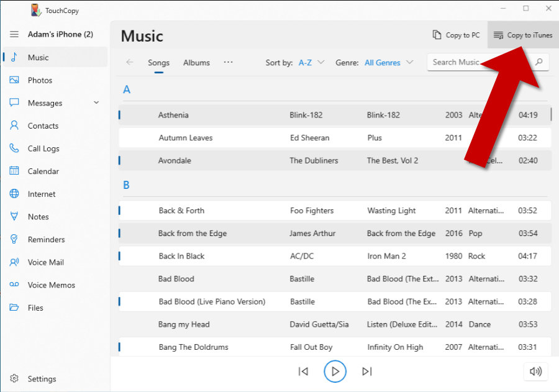Image resolution: width=559 pixels, height=392 pixels.
Task: Click the AC/DC artist cell
Action: click(x=302, y=256)
